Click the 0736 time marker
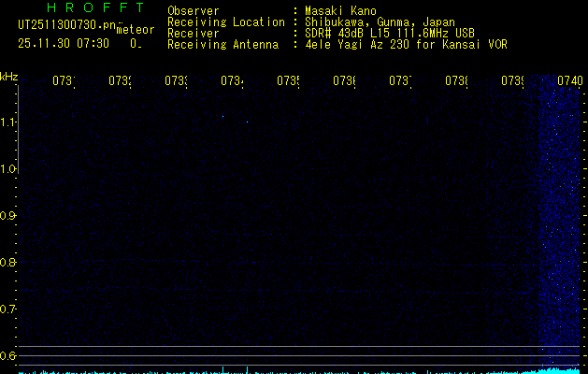Screen dimensions: 588x374 click(344, 81)
